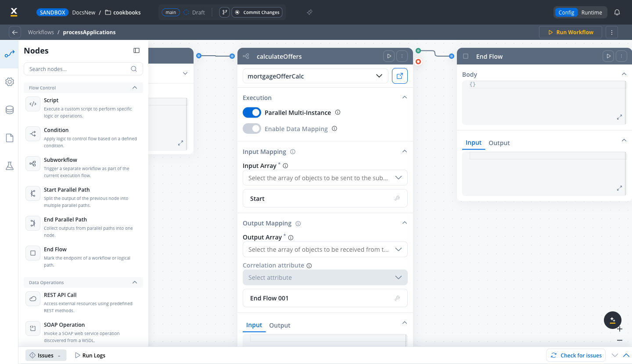This screenshot has height=364, width=632.
Task: Open the Run Logs tab
Action: point(90,355)
